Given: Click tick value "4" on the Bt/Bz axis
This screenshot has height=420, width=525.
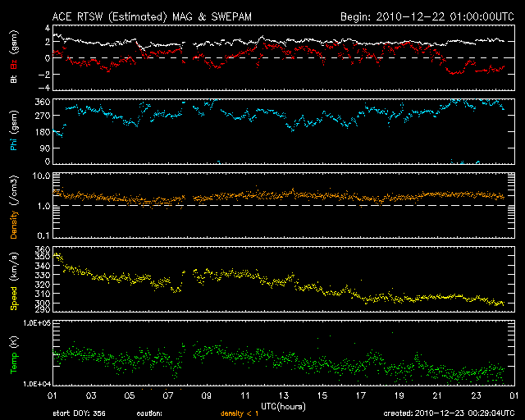Looking at the screenshot, I should pyautogui.click(x=47, y=28).
